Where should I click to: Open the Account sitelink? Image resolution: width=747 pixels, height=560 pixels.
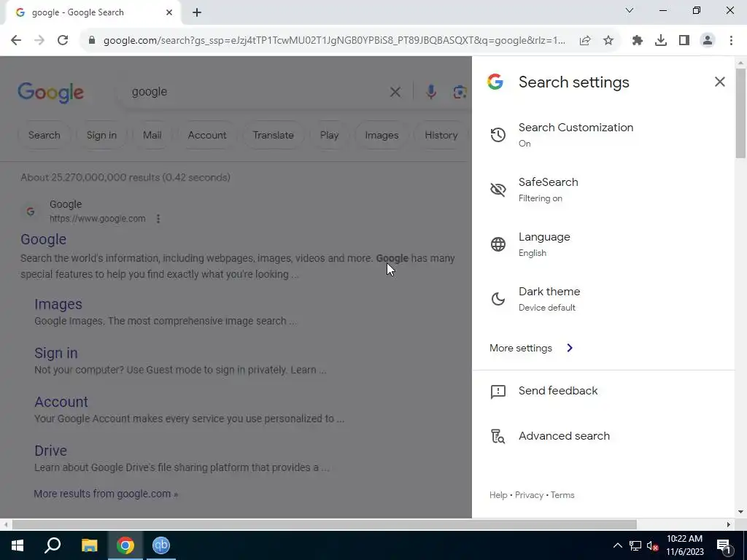(61, 402)
